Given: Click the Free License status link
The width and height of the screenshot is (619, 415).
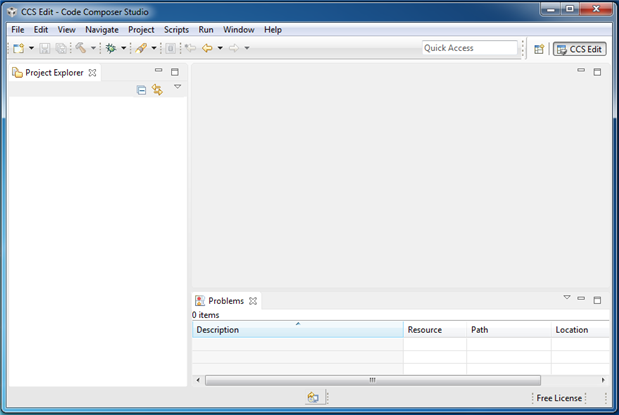Looking at the screenshot, I should pyautogui.click(x=559, y=397).
